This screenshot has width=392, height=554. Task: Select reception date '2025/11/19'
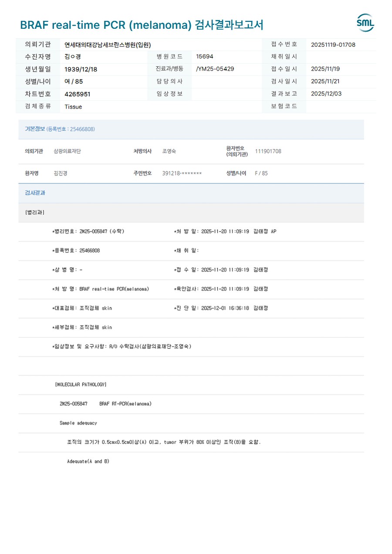(325, 69)
